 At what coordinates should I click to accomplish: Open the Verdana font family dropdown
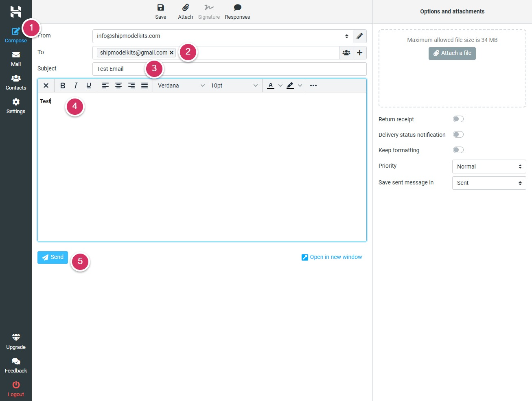pyautogui.click(x=181, y=85)
